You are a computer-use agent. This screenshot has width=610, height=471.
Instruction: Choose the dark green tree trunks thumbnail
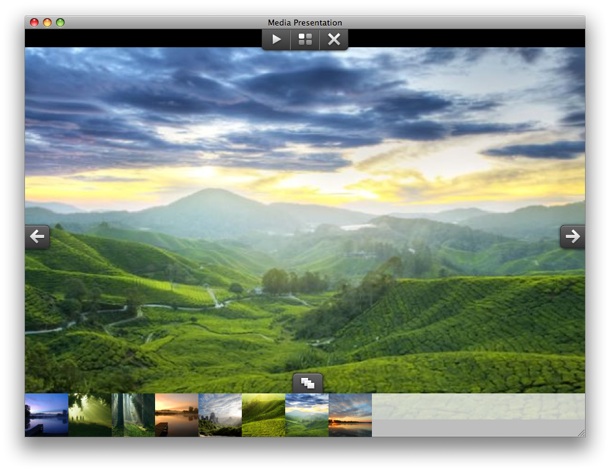[133, 415]
